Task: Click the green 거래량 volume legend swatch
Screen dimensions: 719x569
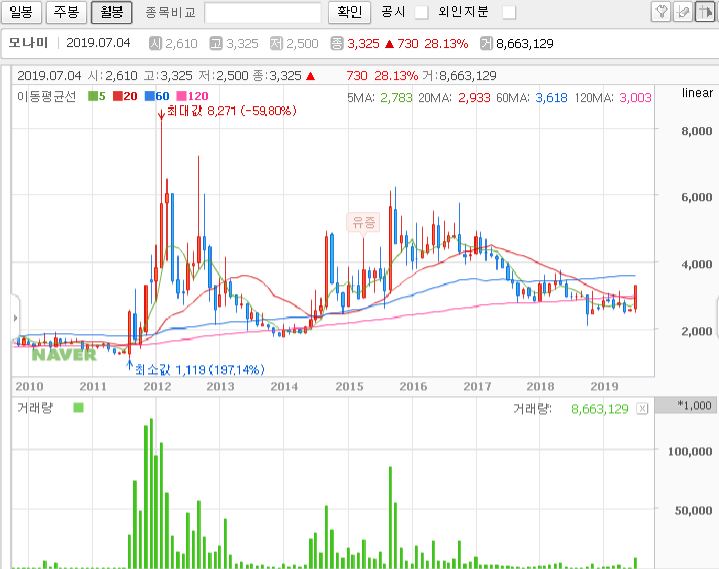Action: pyautogui.click(x=78, y=408)
